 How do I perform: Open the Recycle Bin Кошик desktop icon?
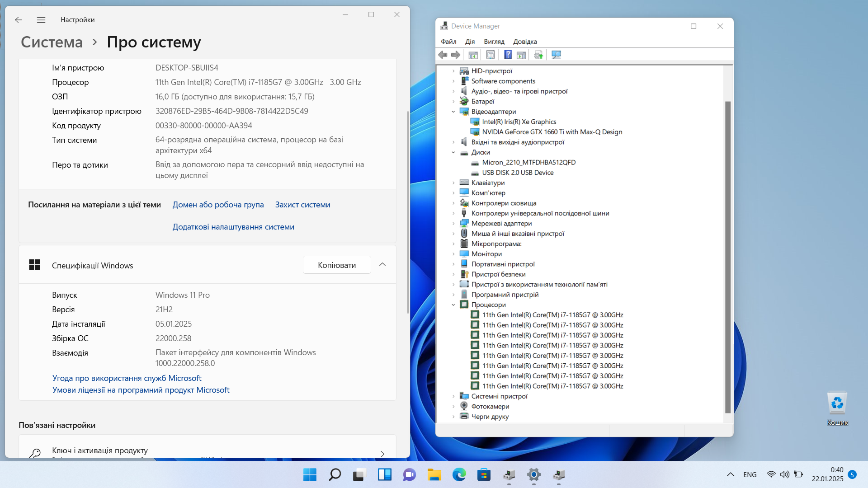837,408
